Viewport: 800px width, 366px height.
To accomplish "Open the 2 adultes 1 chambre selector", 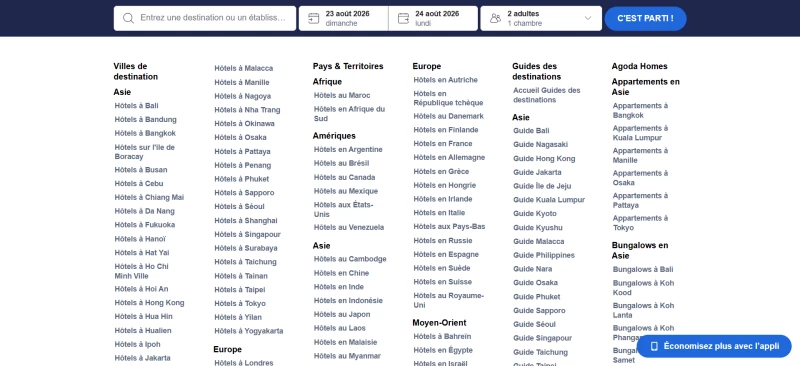I will (x=541, y=18).
